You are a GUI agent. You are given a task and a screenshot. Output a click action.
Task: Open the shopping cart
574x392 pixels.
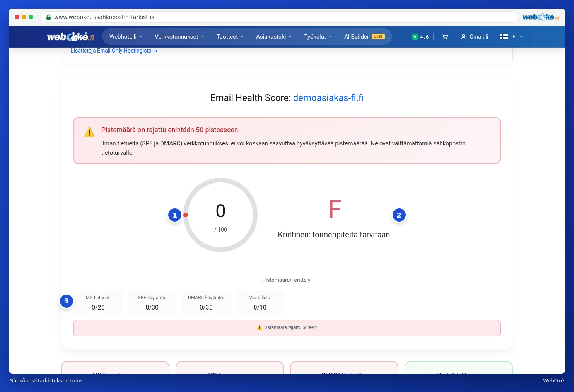pyautogui.click(x=445, y=37)
